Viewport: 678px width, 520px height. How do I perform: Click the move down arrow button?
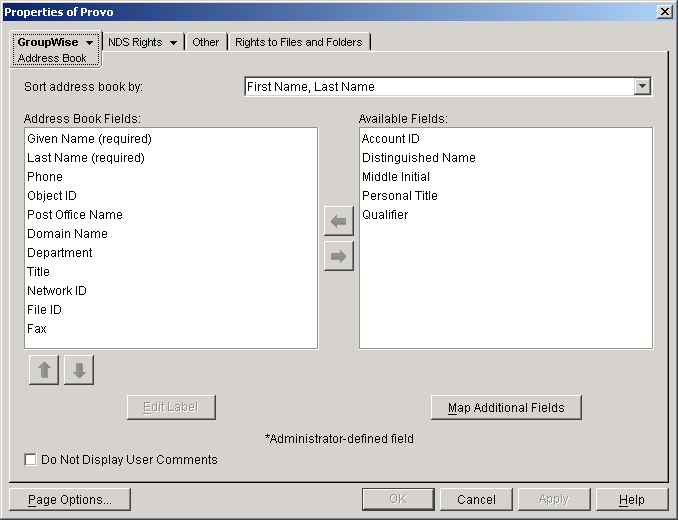click(x=79, y=370)
